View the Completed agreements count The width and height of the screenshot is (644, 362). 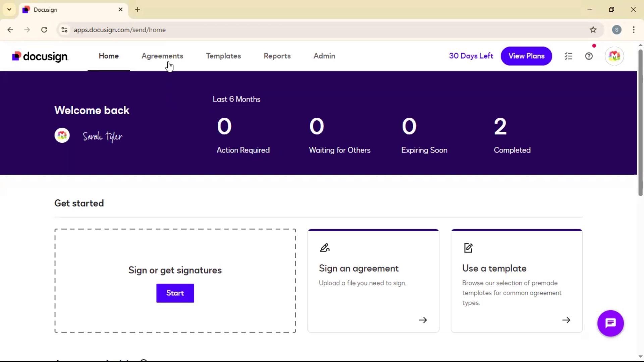500,127
